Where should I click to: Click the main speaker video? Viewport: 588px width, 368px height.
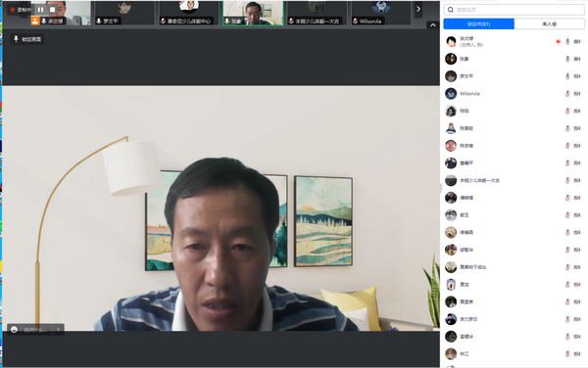220,208
